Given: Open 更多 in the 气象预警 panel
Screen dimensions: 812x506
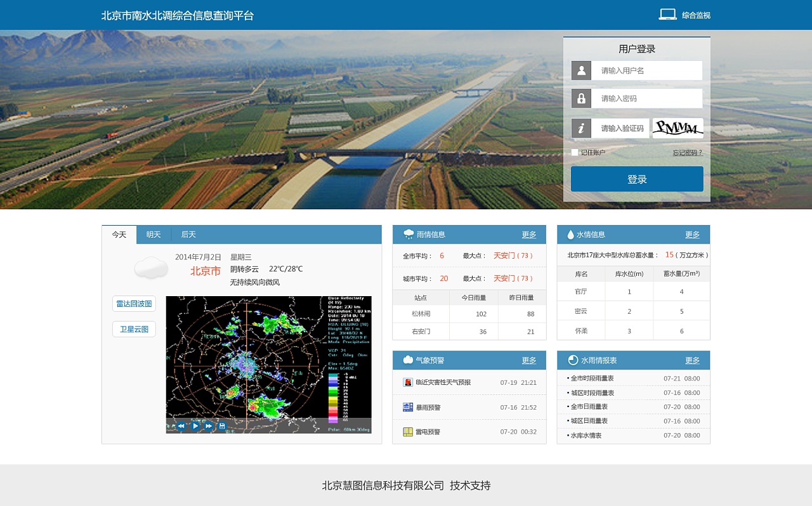Looking at the screenshot, I should point(529,360).
